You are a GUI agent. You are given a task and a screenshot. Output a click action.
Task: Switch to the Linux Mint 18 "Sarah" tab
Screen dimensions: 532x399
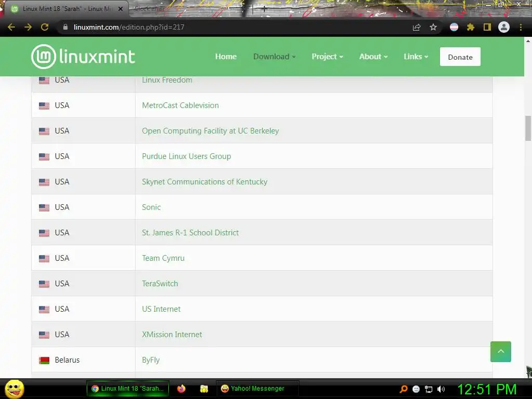(x=67, y=9)
